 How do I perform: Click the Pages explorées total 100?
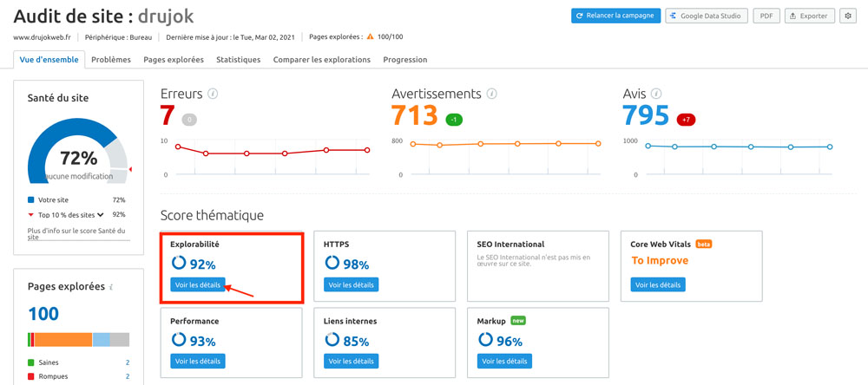coord(43,314)
